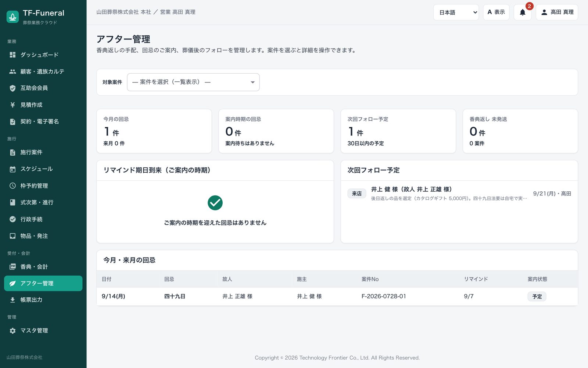Open the マスタ管理 gear icon
588x368 pixels.
tap(12, 330)
